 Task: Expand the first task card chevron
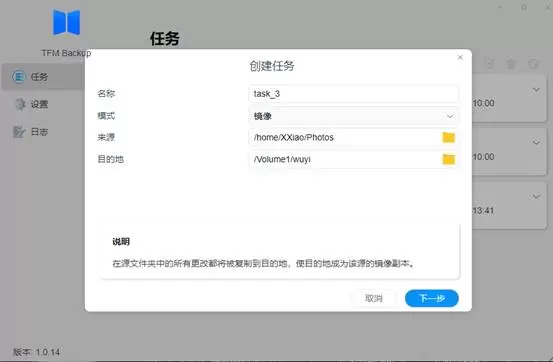(x=536, y=90)
